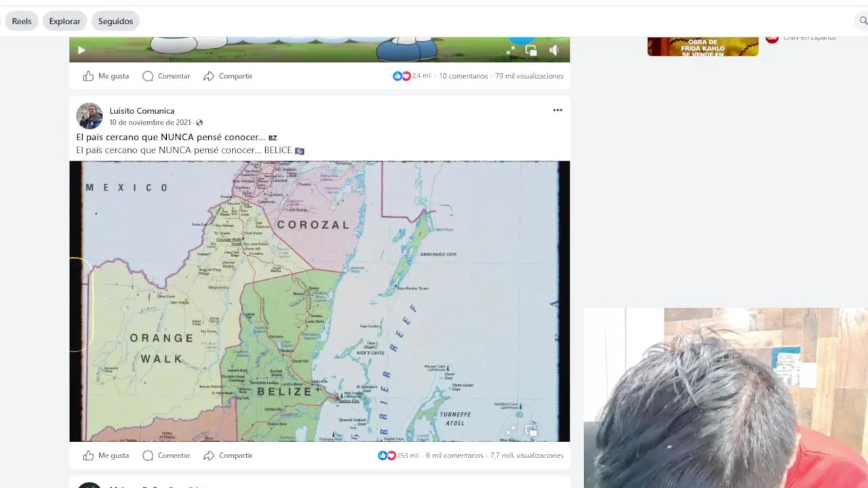
Task: Click the description line ending with BELICE
Action: click(x=190, y=150)
